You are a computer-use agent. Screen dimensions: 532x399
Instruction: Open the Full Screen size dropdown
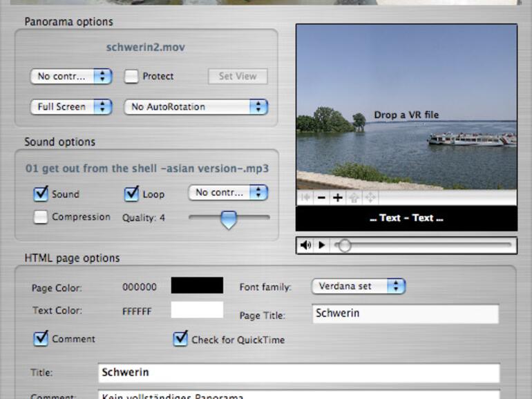click(x=71, y=107)
